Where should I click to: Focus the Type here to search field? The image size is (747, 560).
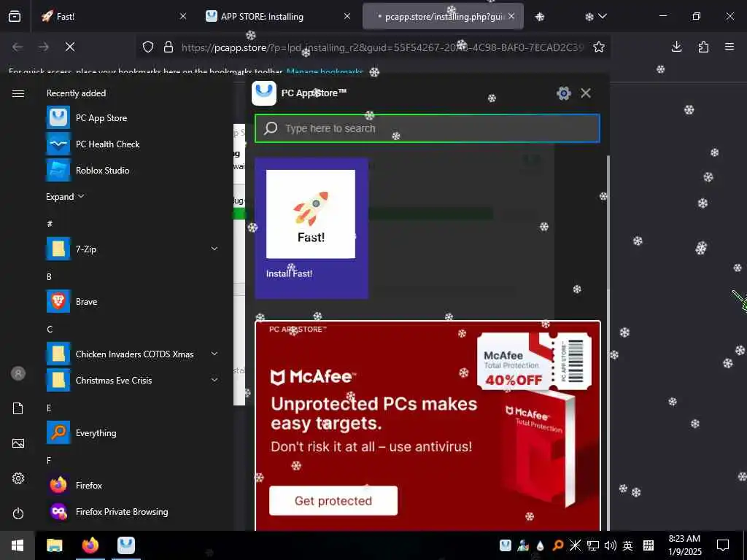(427, 128)
